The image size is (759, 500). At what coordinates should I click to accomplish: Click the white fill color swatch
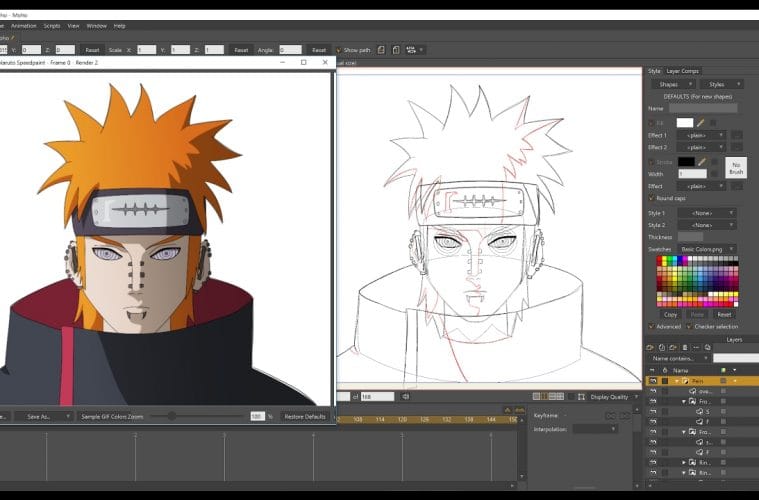coord(684,122)
